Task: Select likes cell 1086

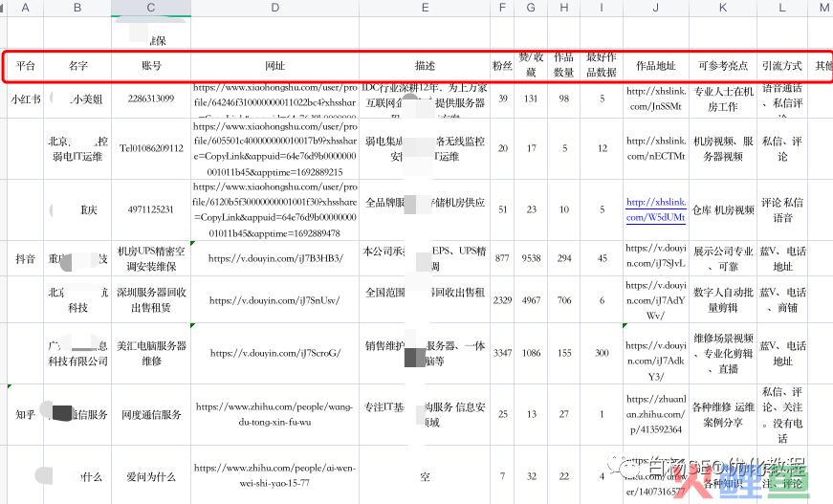Action: tap(531, 354)
